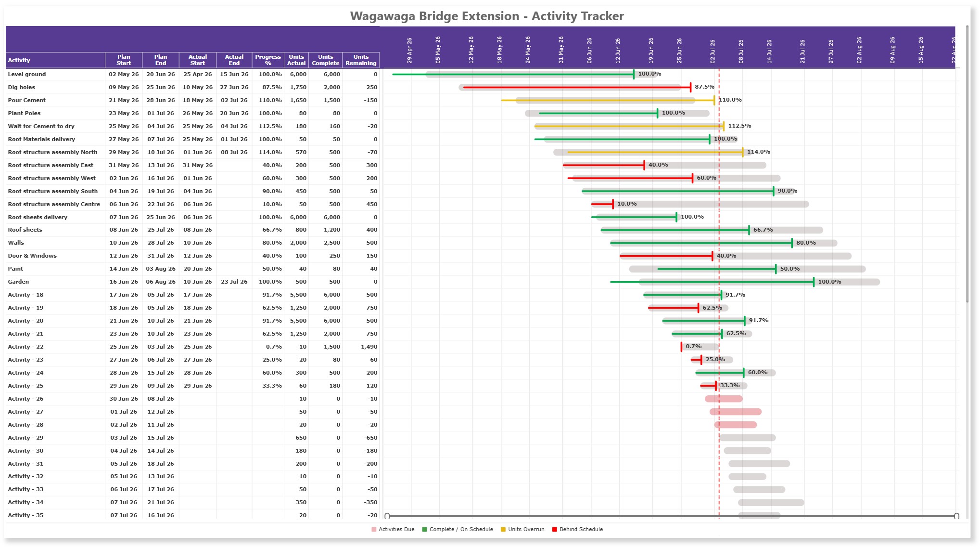This screenshot has height=547, width=980.
Task: Click the Units Remaining column header
Action: pos(361,60)
